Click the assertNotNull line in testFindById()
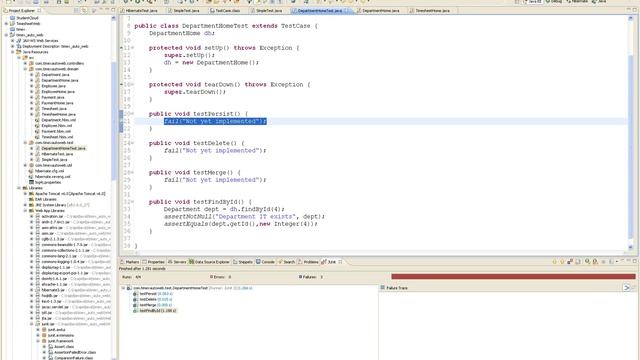Screen dimensions: 640x360 click(x=244, y=217)
